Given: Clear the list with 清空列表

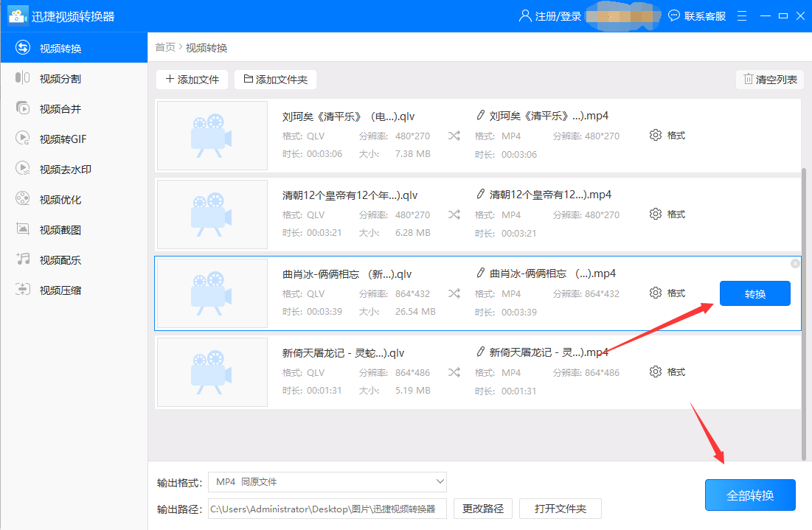Looking at the screenshot, I should [x=769, y=79].
